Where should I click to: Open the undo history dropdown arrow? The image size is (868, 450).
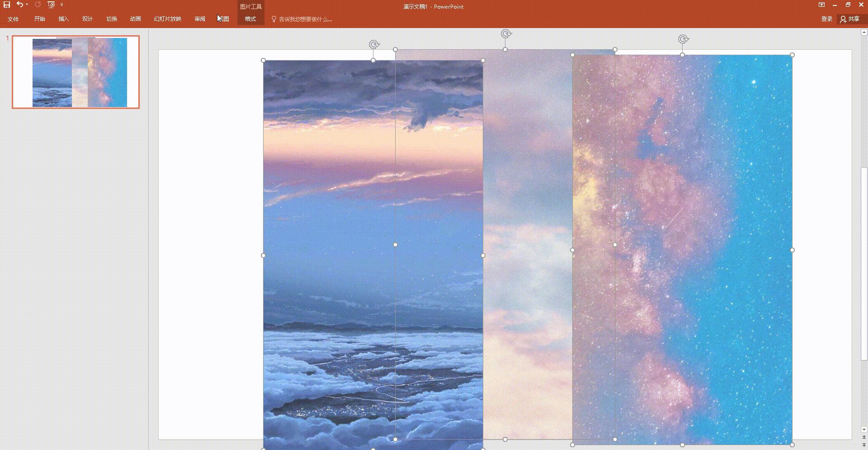(x=27, y=5)
